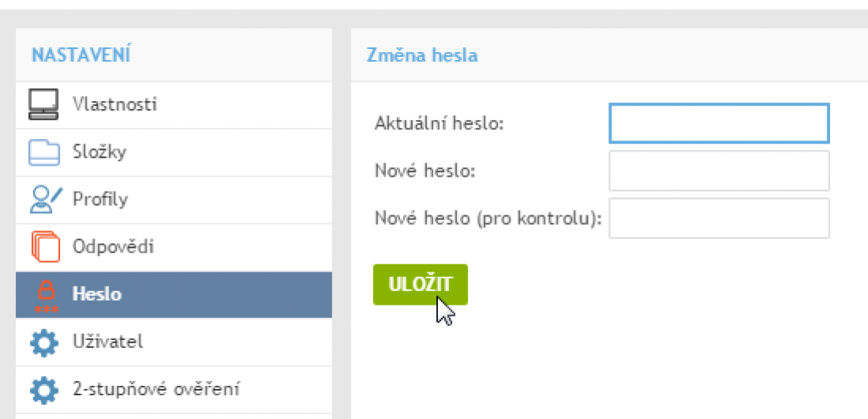This screenshot has height=419, width=868.
Task: Click the Změna hesla panel title
Action: pyautogui.click(x=422, y=55)
